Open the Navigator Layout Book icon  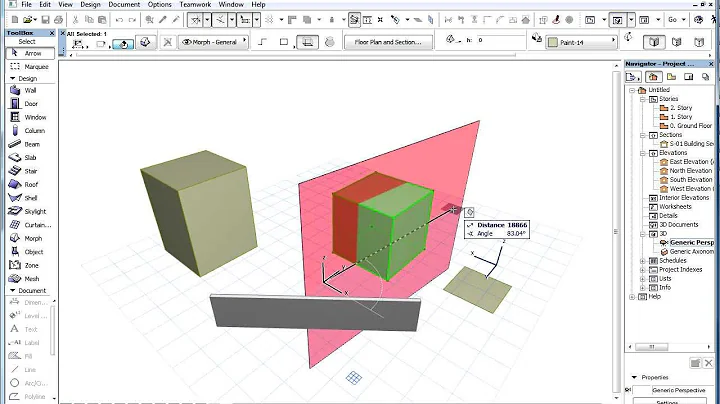(688, 77)
